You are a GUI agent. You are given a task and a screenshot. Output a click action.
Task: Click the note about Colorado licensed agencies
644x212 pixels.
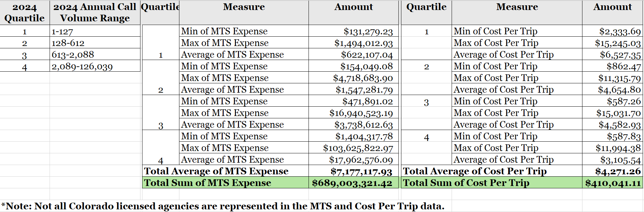tap(223, 206)
